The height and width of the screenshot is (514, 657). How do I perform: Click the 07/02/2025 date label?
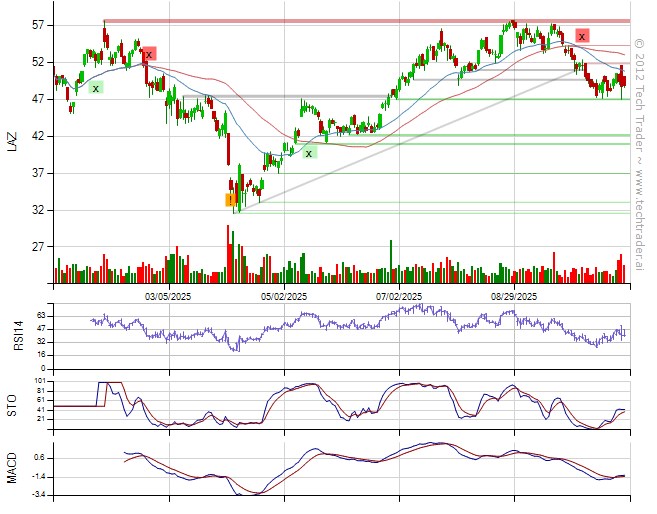pyautogui.click(x=398, y=297)
